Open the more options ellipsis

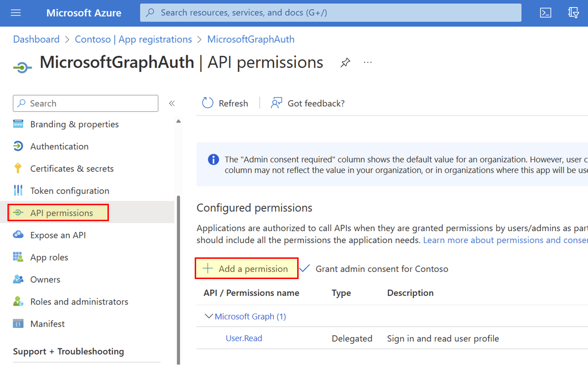(368, 63)
